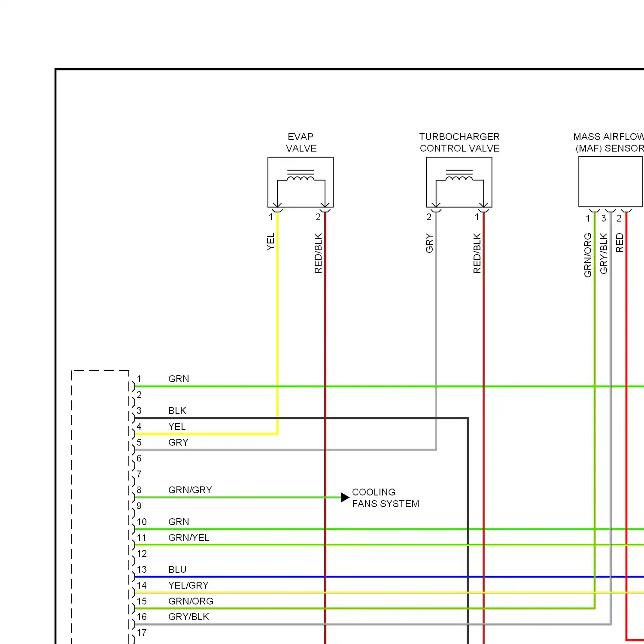Select the turbocharger control valve solenoid symbol
Screen dimensions: 644x644
[x=459, y=182]
